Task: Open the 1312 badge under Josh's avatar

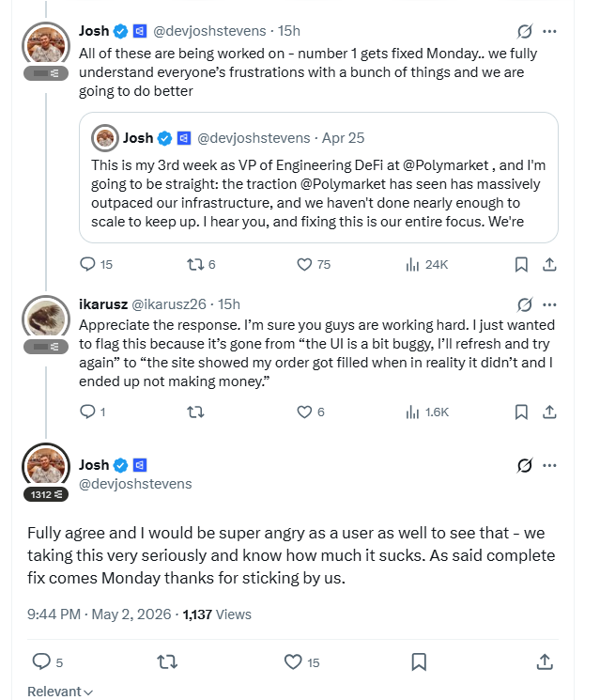Action: [46, 494]
